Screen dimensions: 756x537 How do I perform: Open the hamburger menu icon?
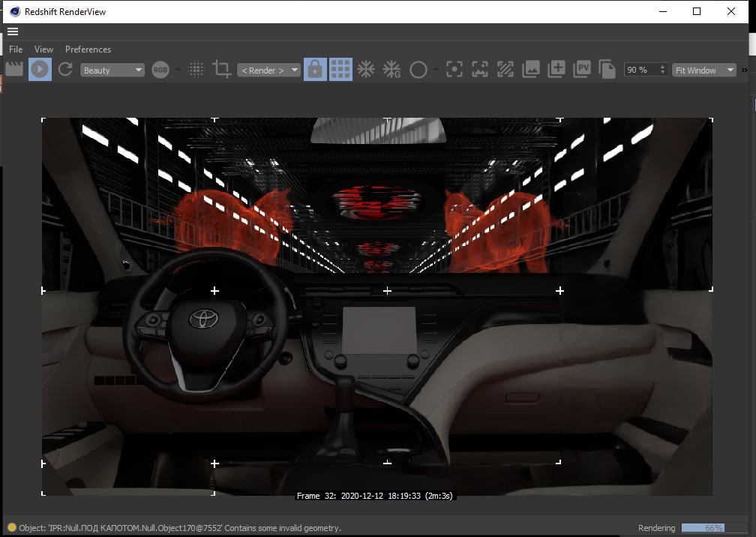coord(13,31)
